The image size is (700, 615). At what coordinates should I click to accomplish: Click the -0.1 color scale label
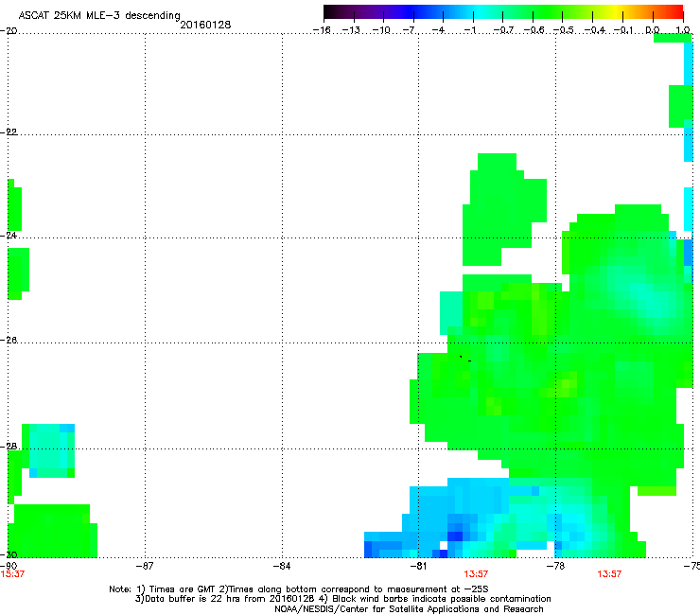(x=623, y=30)
